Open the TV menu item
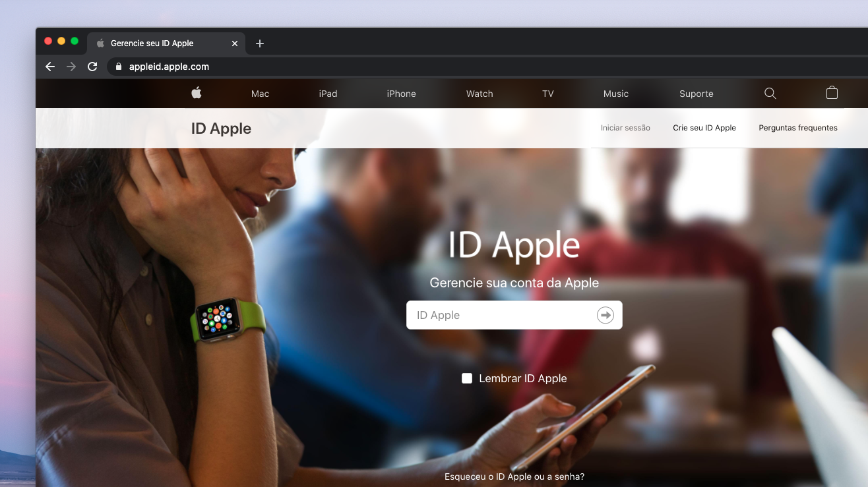 [547, 94]
